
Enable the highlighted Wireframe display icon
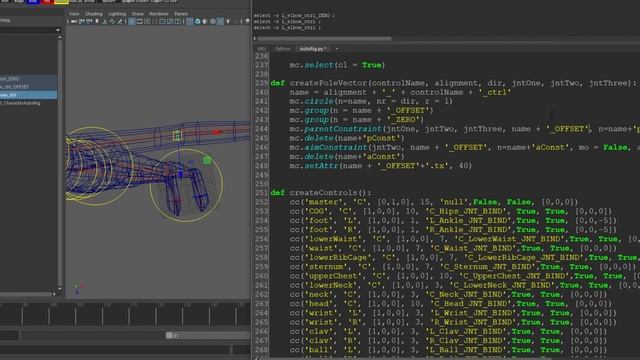coord(190,21)
